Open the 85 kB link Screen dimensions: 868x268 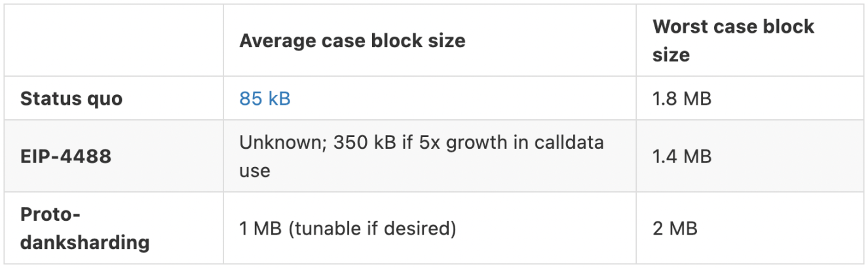[265, 99]
